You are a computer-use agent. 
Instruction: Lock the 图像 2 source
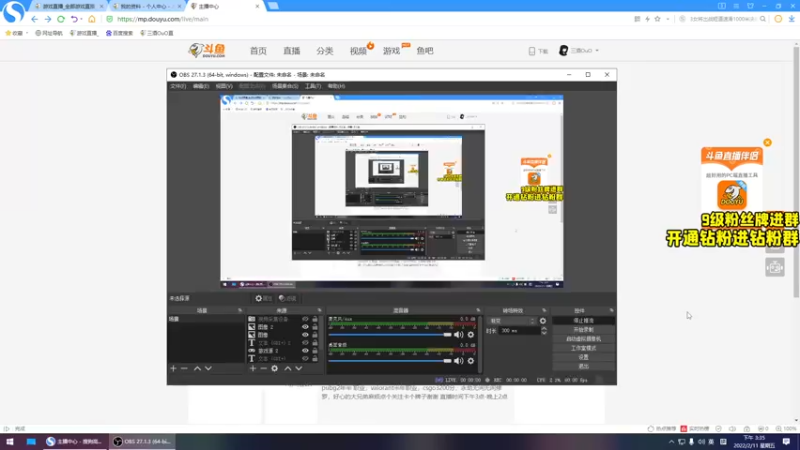coord(315,327)
